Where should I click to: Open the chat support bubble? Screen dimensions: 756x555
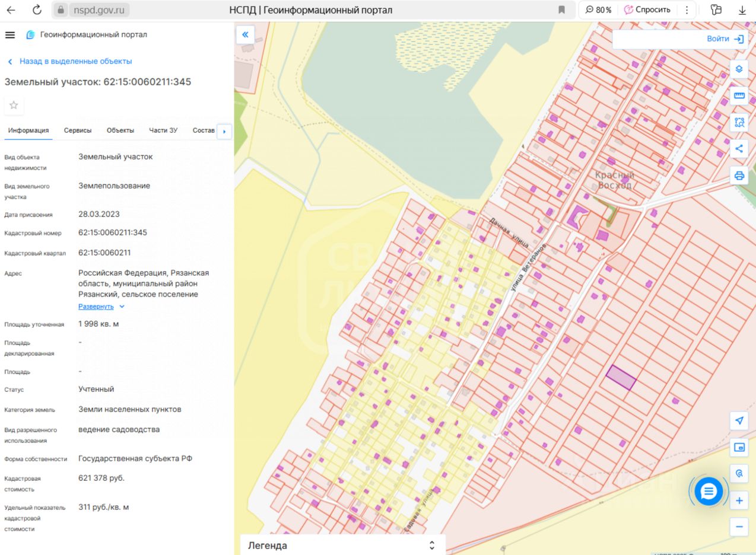click(709, 491)
